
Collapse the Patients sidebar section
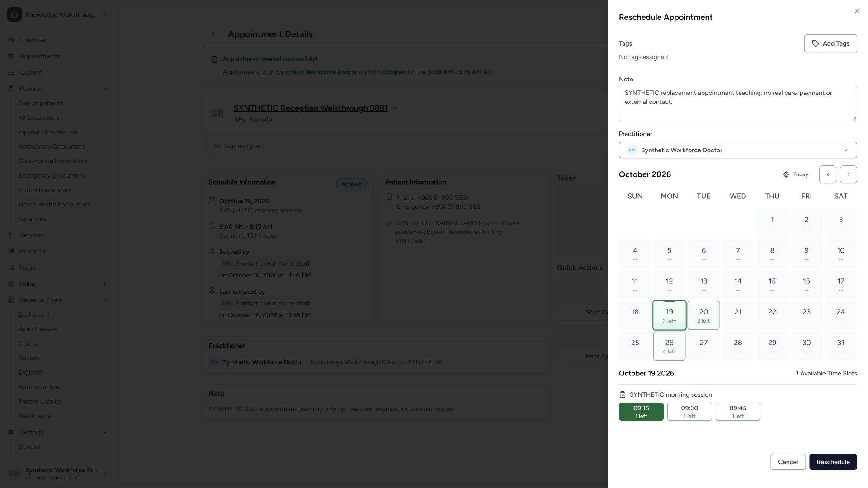[x=57, y=89]
